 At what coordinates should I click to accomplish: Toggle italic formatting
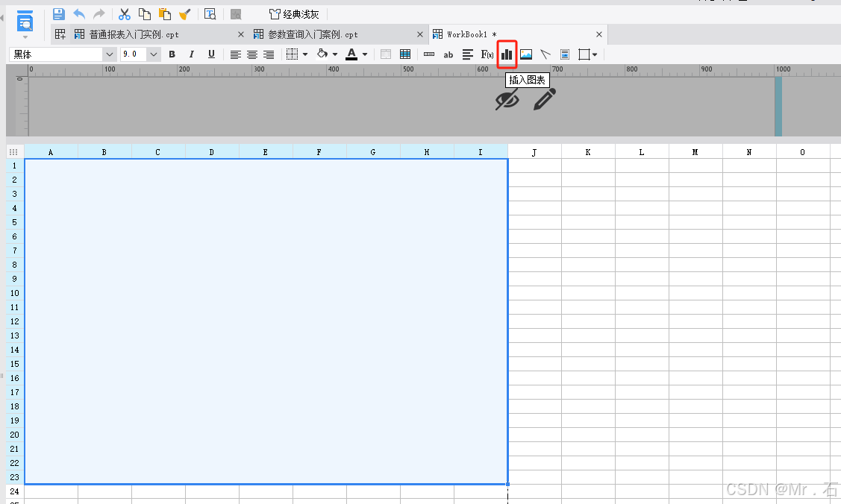pyautogui.click(x=192, y=54)
